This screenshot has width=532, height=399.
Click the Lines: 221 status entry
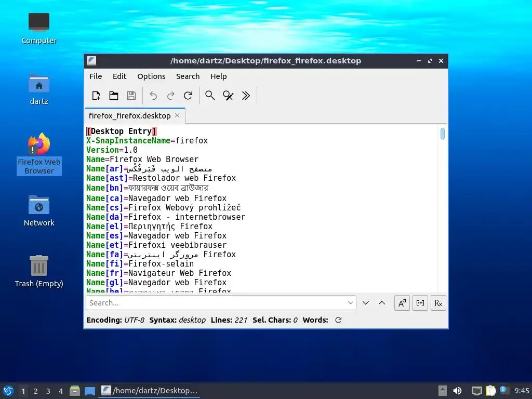(229, 320)
